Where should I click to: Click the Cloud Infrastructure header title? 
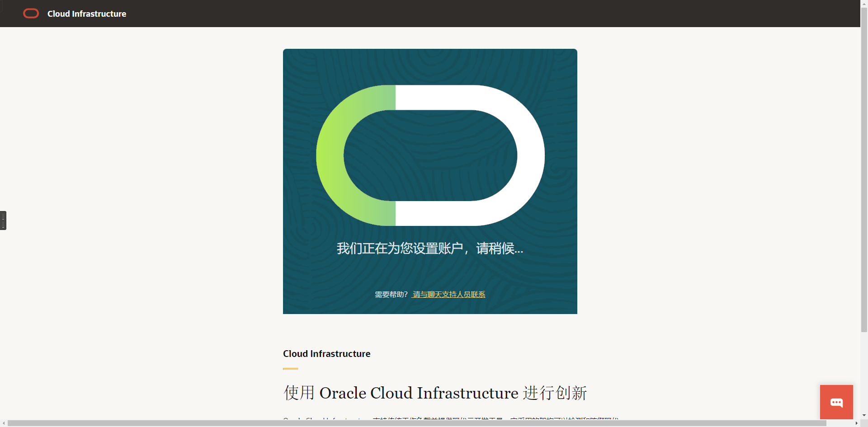coord(87,14)
